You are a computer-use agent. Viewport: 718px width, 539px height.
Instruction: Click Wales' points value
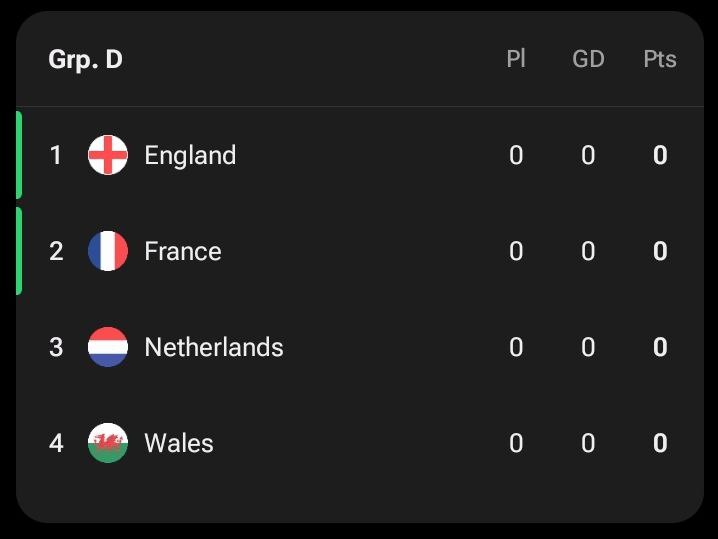(x=660, y=443)
